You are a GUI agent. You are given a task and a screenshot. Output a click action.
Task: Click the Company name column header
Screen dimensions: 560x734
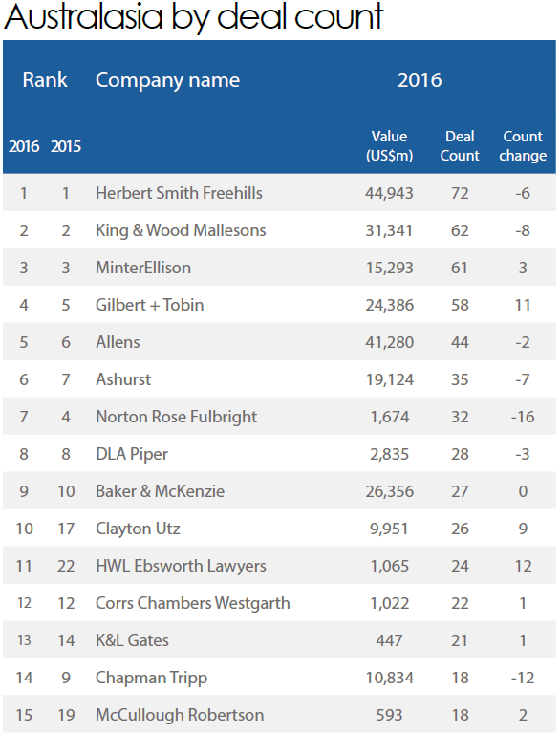(167, 80)
